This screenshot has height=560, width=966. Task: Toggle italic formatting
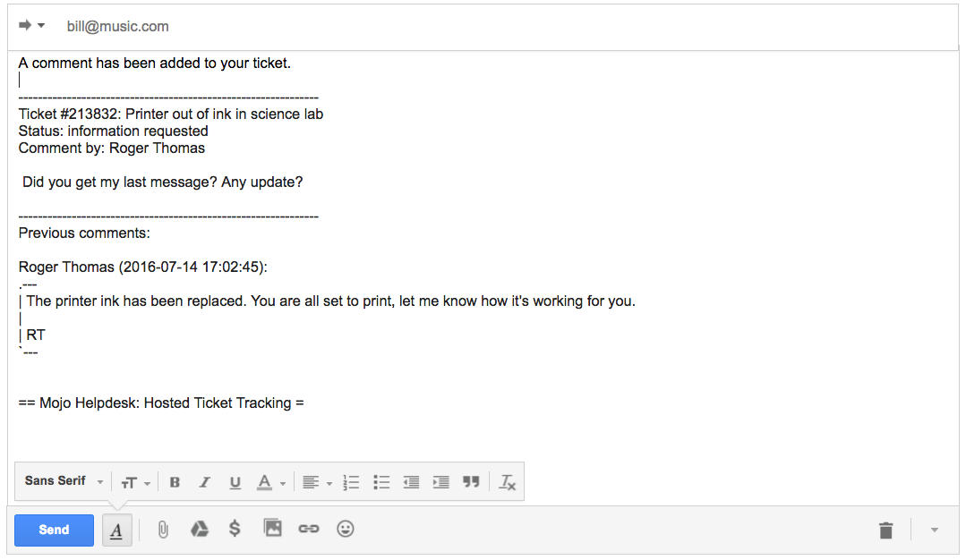(x=204, y=482)
